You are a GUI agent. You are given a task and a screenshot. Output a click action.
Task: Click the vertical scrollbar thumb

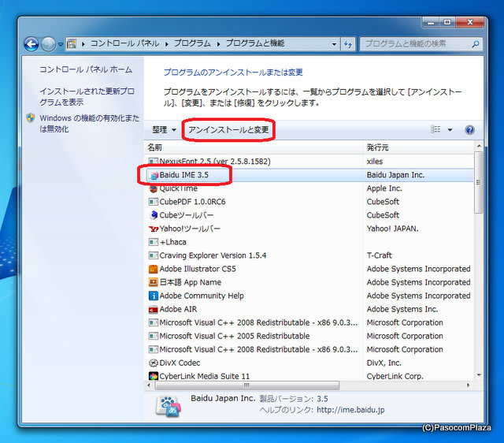(479, 182)
